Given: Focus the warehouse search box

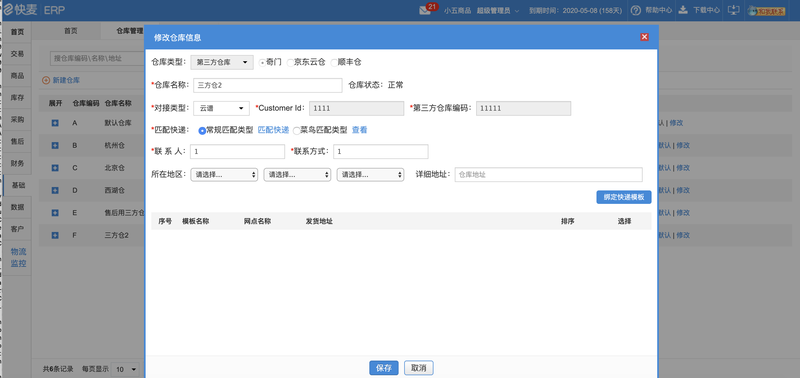Looking at the screenshot, I should [x=97, y=58].
